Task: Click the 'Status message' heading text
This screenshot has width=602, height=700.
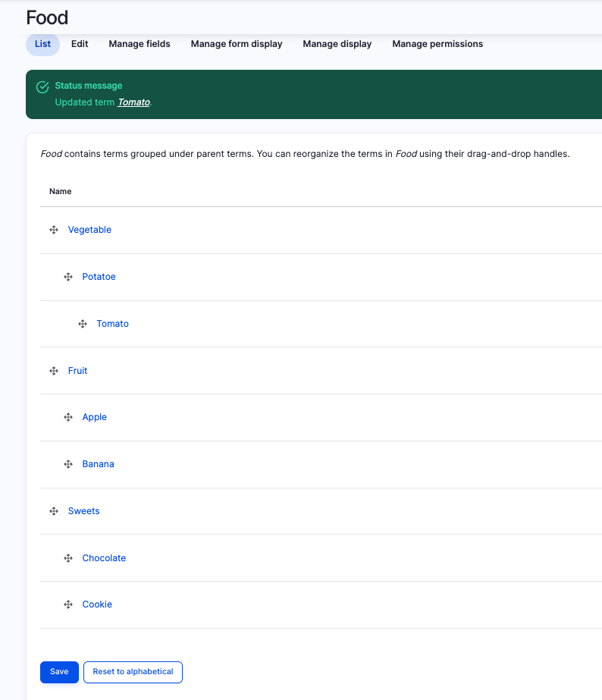Action: click(x=89, y=85)
